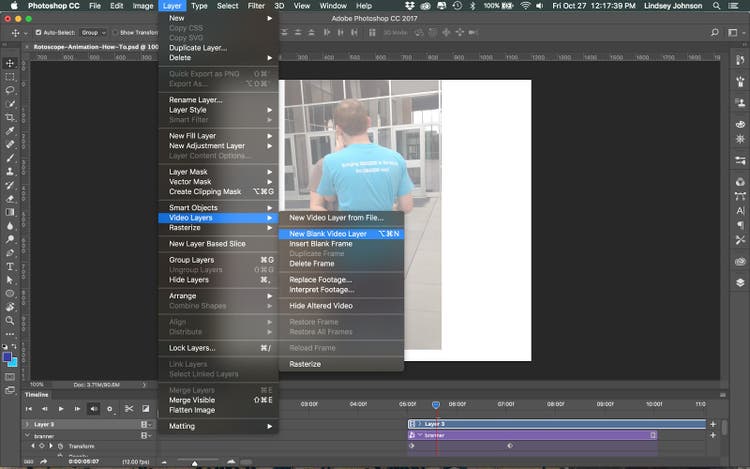Viewport: 750px width, 469px height.
Task: Open the Auto-Select Group dropdown
Action: tap(93, 33)
